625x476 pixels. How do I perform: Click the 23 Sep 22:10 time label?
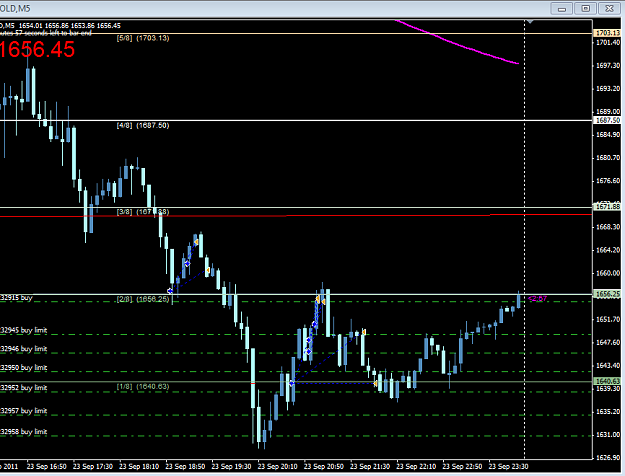tap(416, 466)
